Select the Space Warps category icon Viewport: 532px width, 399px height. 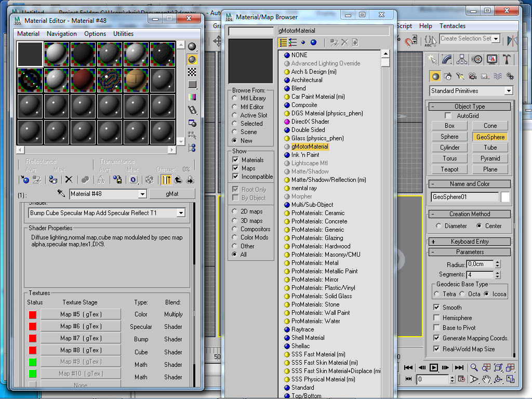tap(497, 76)
